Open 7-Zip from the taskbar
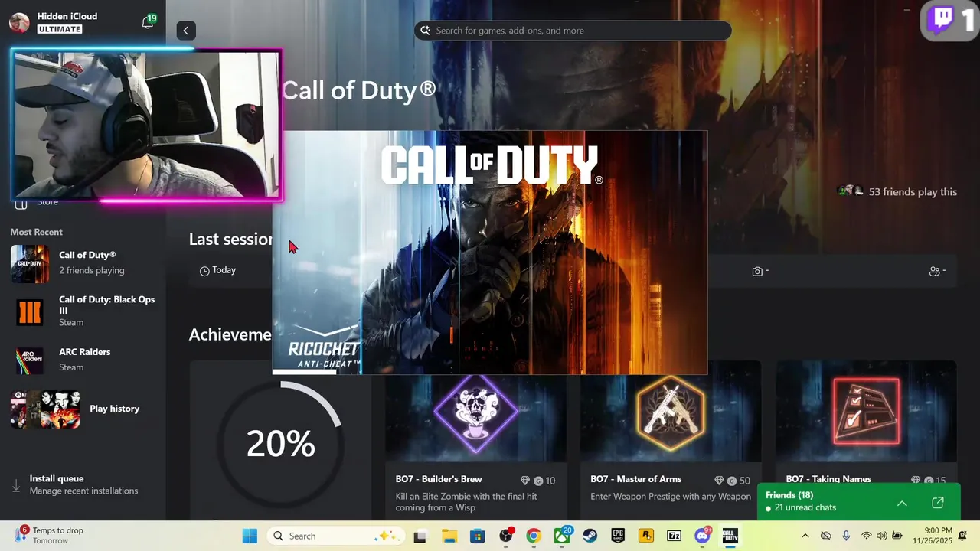 (x=674, y=536)
